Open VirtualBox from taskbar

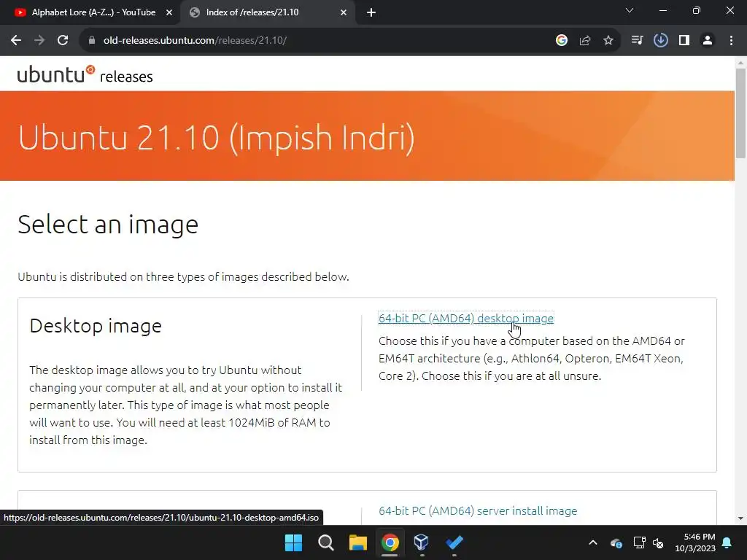[x=422, y=542]
